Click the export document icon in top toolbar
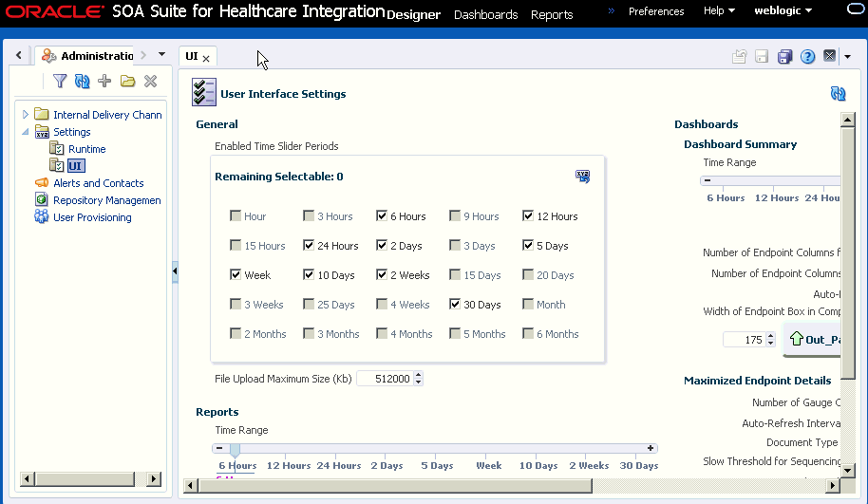868x504 pixels. tap(740, 56)
